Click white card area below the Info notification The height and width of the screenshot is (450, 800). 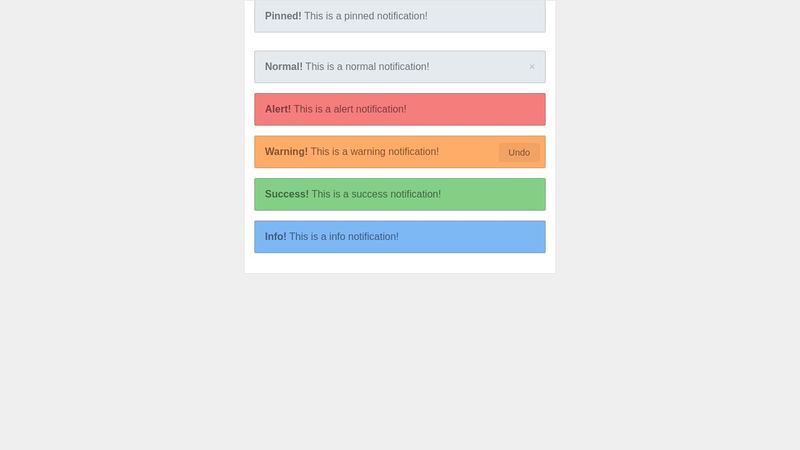[x=400, y=263]
